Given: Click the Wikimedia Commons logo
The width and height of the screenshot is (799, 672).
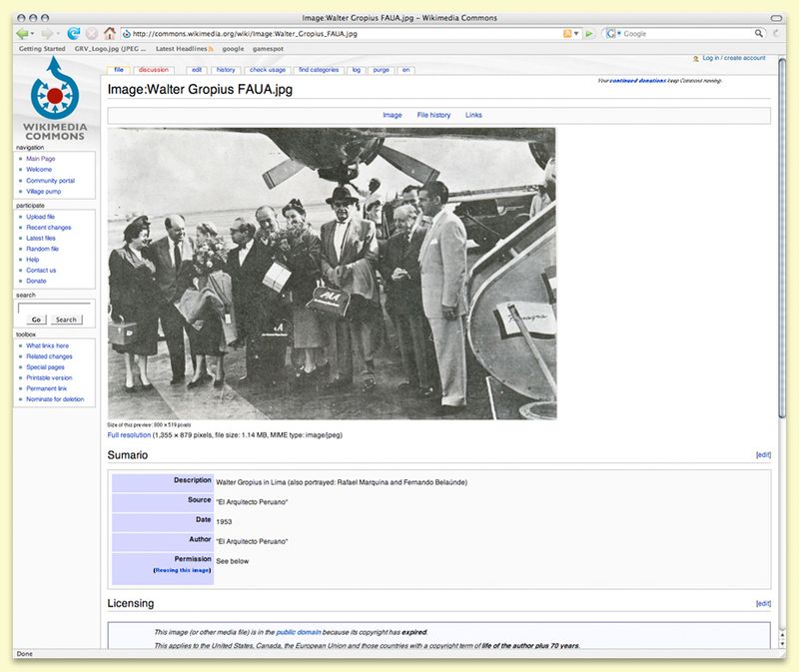Looking at the screenshot, I should click(x=54, y=98).
